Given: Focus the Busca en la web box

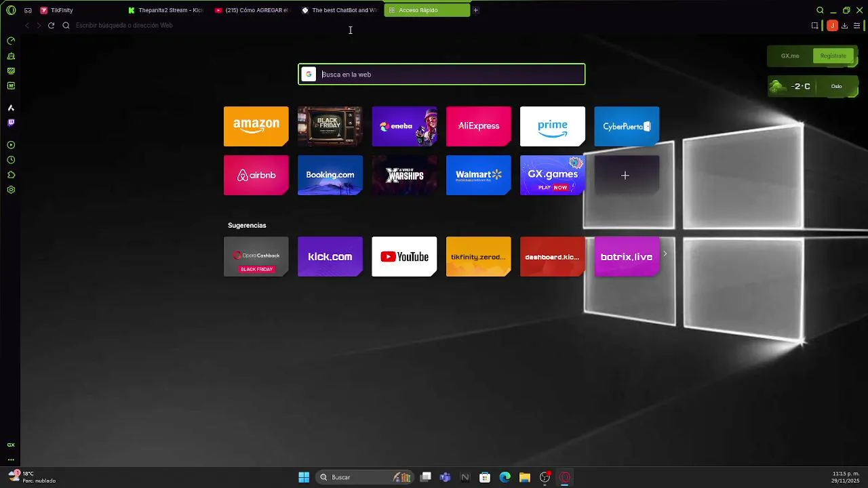Looking at the screenshot, I should [x=441, y=75].
